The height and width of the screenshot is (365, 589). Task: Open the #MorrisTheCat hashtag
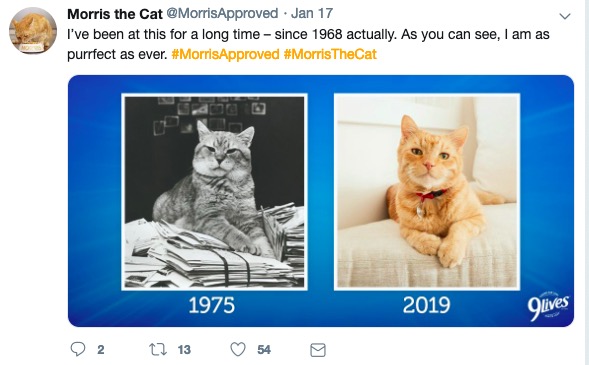pyautogui.click(x=330, y=54)
